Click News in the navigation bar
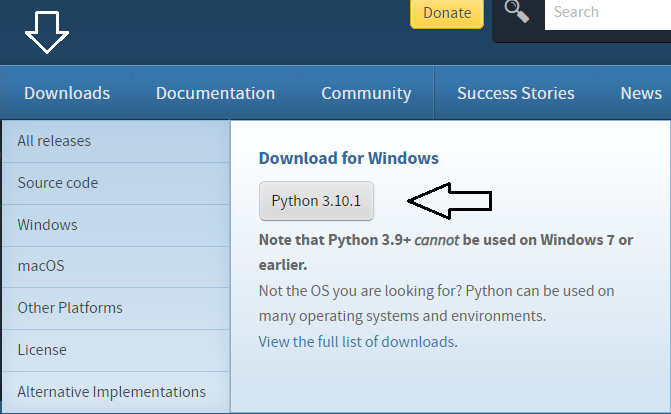Screen dimensions: 671x414 (x=641, y=93)
